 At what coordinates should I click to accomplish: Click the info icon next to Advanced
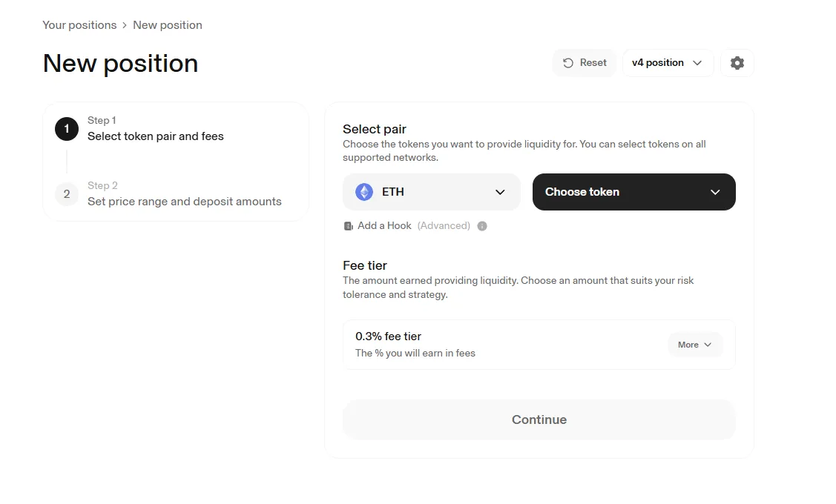[482, 226]
